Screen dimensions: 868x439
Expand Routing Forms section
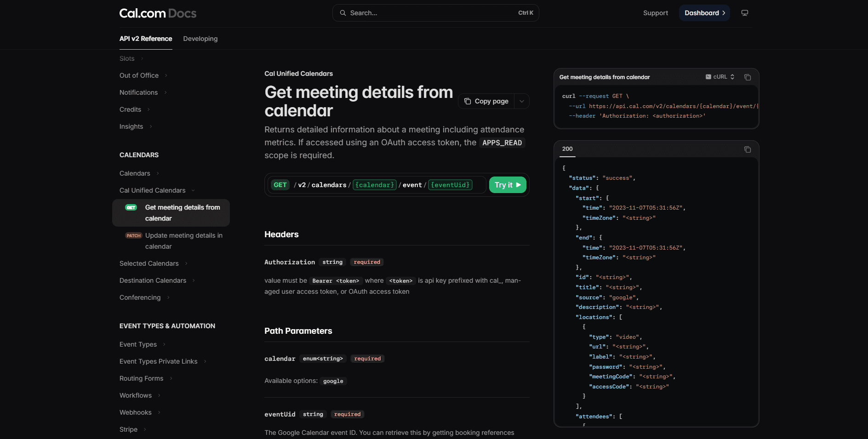click(146, 378)
